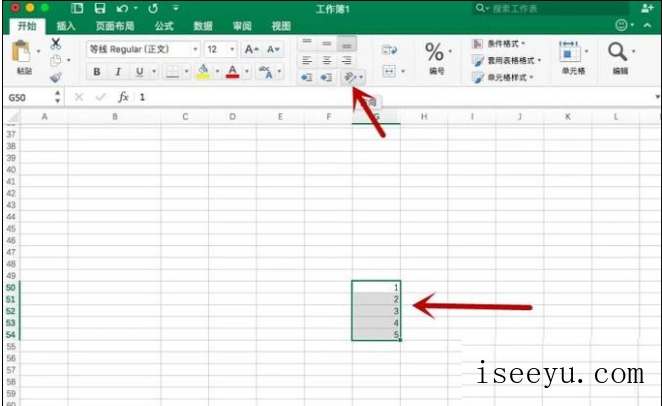Viewport: 662px width, 406px height.
Task: Open the merge cells dropdown arrow
Action: [x=403, y=71]
